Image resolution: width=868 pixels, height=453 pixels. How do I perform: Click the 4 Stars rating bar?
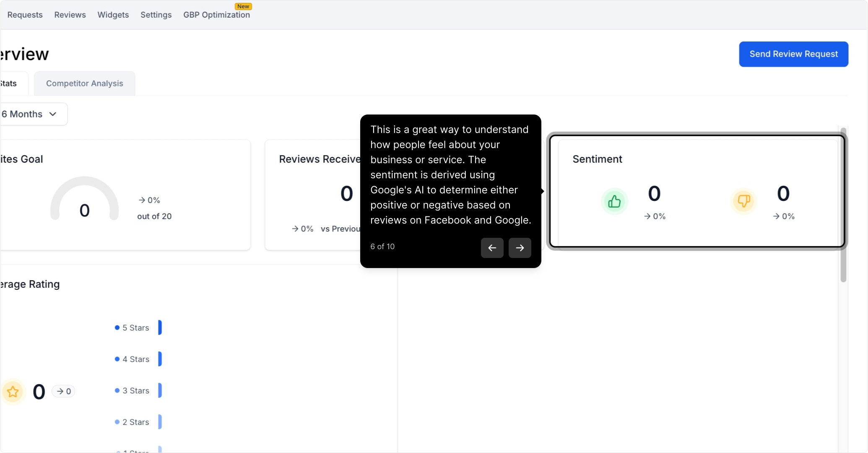[x=160, y=359]
